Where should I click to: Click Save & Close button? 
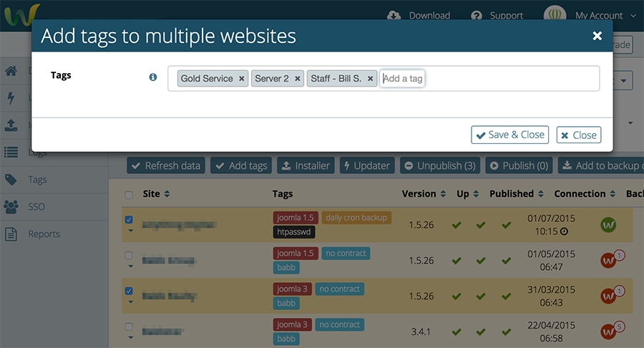point(509,135)
